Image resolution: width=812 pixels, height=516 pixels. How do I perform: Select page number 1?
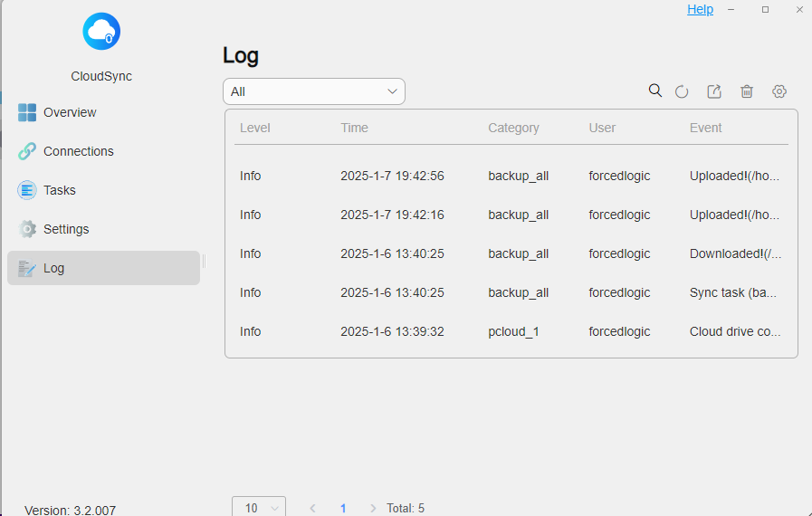(343, 508)
